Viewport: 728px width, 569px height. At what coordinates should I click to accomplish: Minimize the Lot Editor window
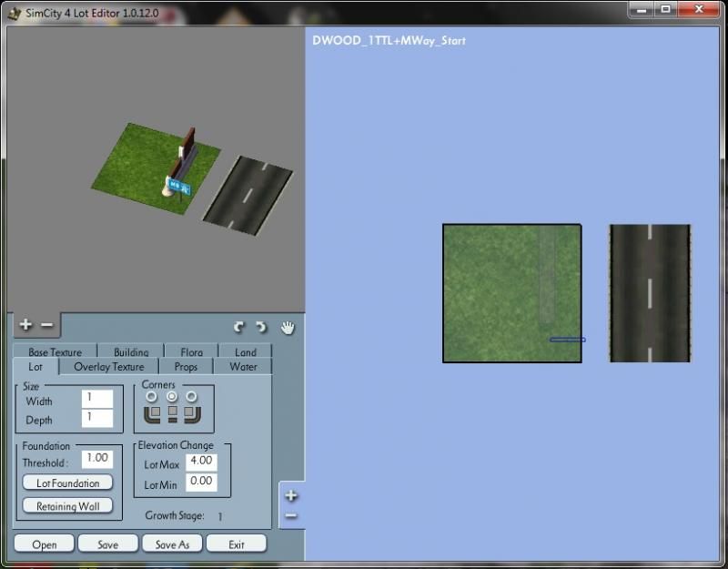click(x=642, y=10)
